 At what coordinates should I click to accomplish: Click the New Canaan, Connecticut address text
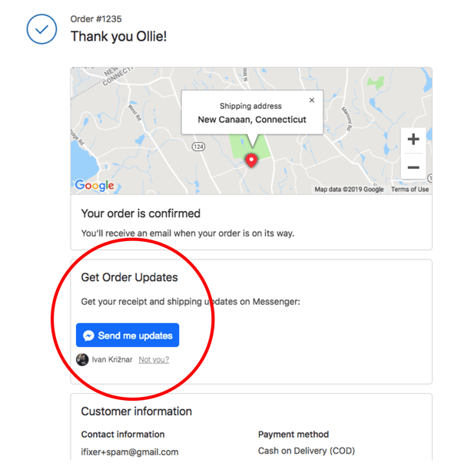[x=252, y=120]
